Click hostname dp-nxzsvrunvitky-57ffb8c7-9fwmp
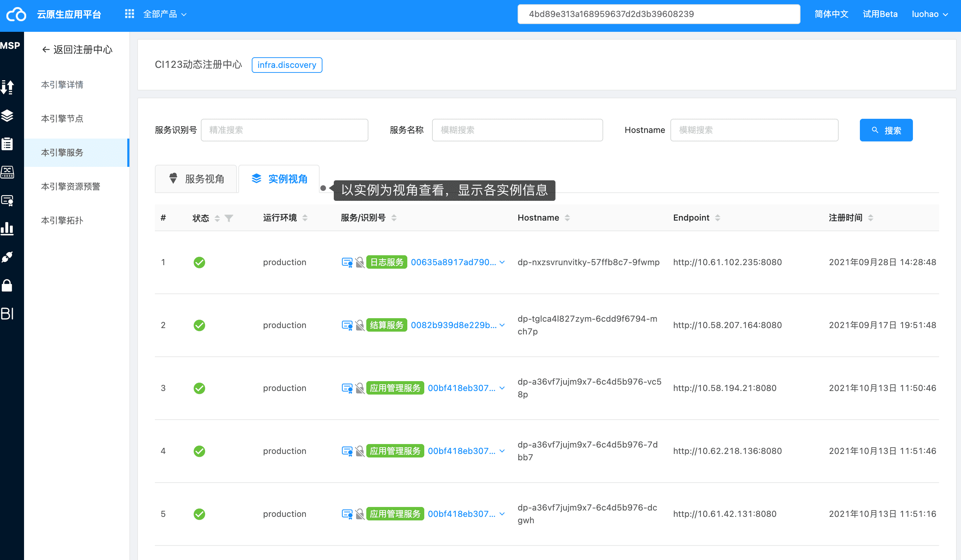Image resolution: width=961 pixels, height=560 pixels. 588,262
